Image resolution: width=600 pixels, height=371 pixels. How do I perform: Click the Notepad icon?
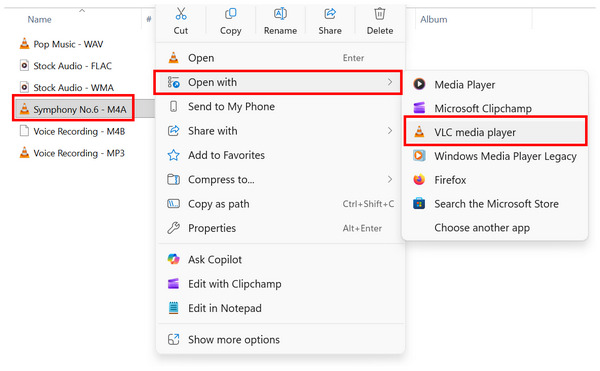click(x=173, y=308)
